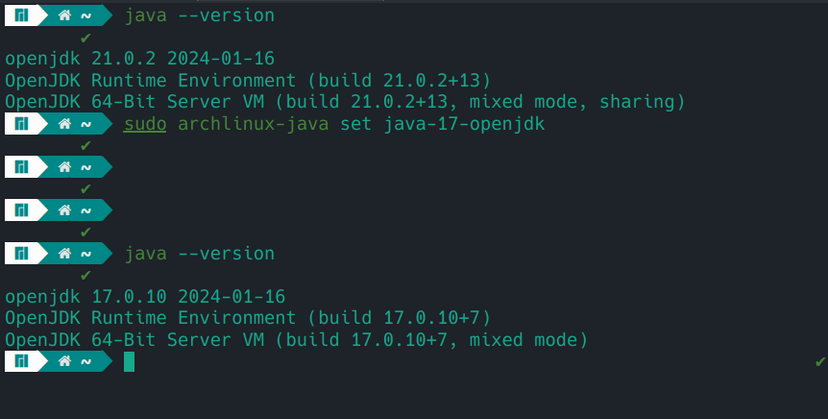828x419 pixels.
Task: Click the Manjaro logo on the prompt with the cursor
Action: [22, 361]
